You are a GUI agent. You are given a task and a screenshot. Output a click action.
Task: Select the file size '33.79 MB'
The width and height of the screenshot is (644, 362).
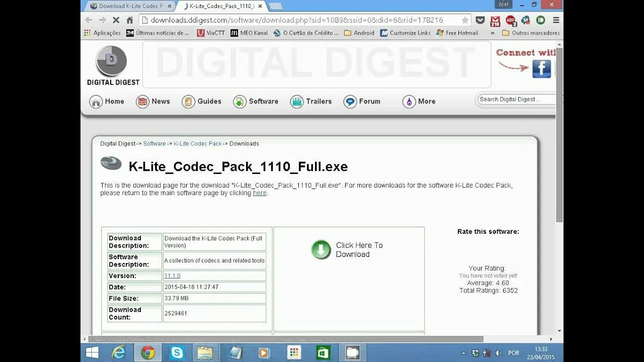tap(176, 299)
